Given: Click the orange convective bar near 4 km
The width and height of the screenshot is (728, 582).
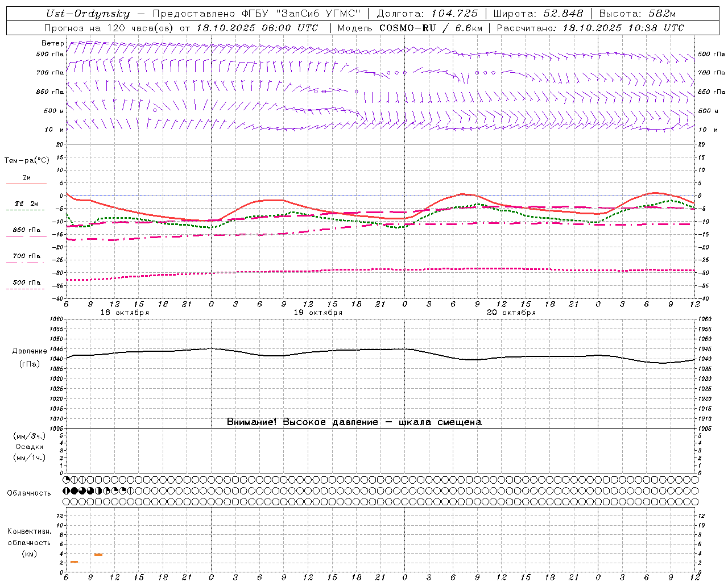Looking at the screenshot, I should point(98,554).
